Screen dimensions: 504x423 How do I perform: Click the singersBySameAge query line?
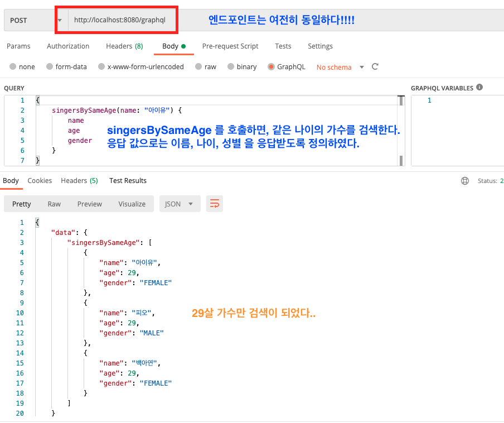117,110
